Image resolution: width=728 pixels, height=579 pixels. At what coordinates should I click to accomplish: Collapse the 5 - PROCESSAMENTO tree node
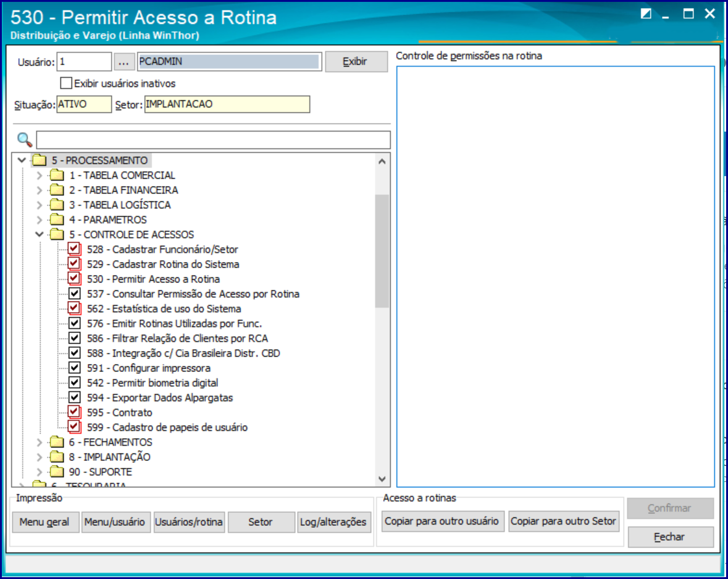(22, 160)
